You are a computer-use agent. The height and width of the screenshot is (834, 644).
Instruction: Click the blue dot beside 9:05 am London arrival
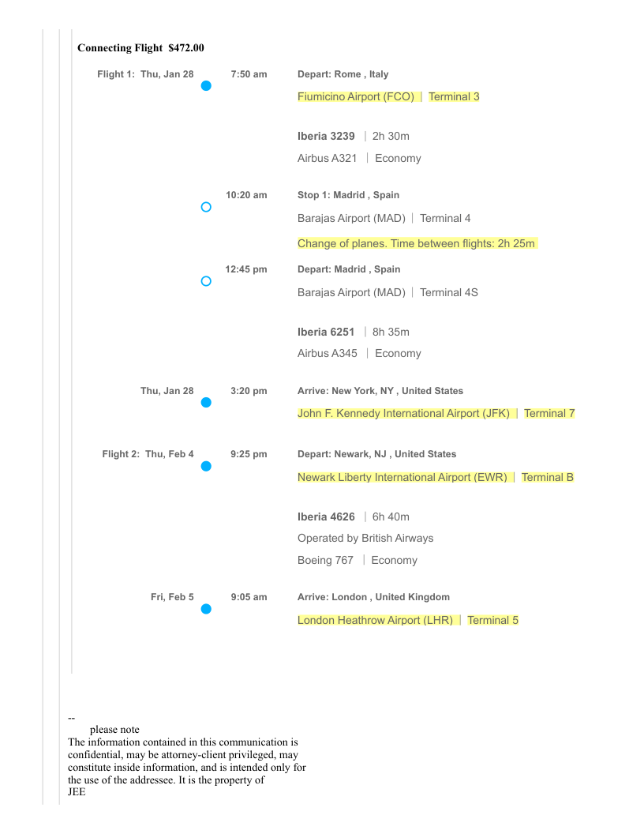[x=206, y=609]
